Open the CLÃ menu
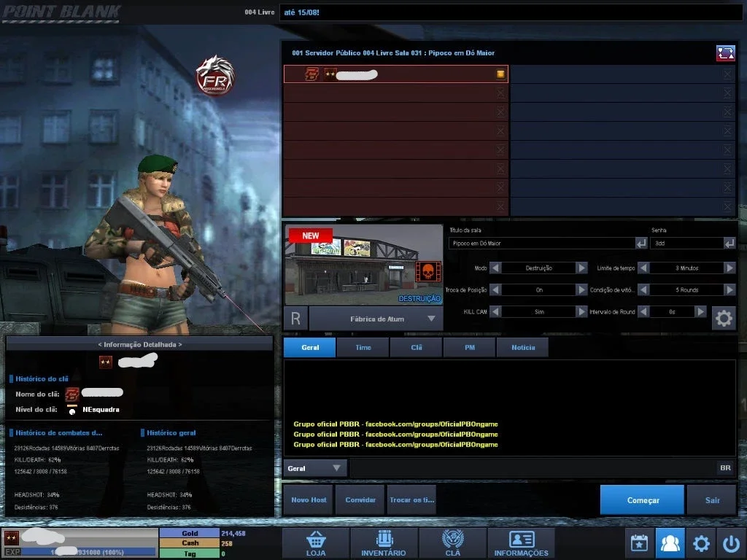The image size is (747, 560). [x=452, y=543]
